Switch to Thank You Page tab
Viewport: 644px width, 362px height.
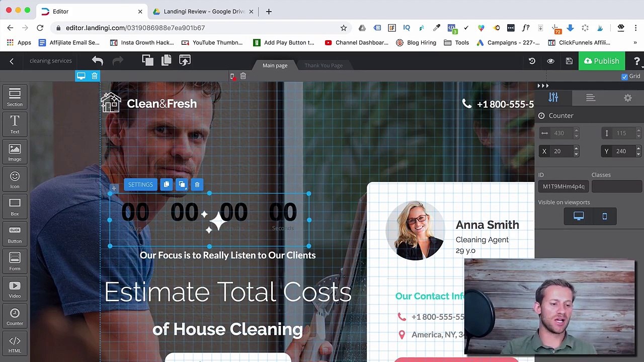point(324,65)
